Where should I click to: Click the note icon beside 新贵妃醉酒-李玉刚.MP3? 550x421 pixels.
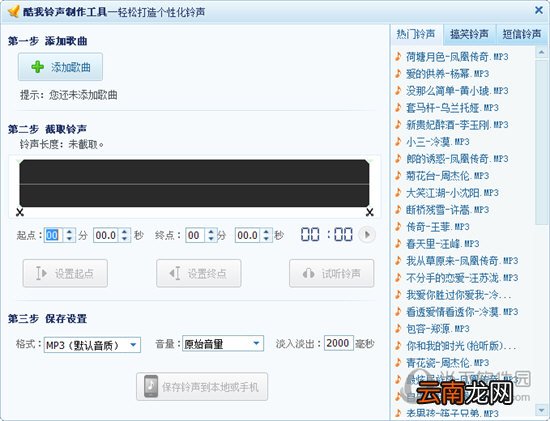[398, 125]
